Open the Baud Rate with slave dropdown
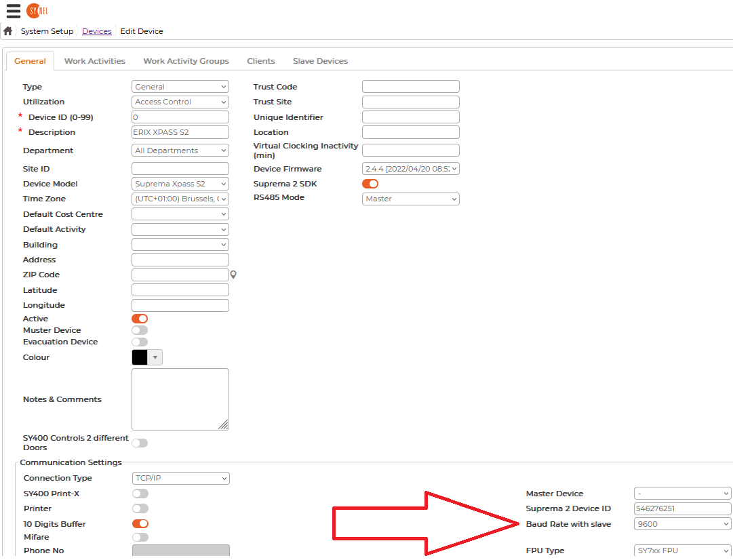This screenshot has width=733, height=560. coord(683,524)
